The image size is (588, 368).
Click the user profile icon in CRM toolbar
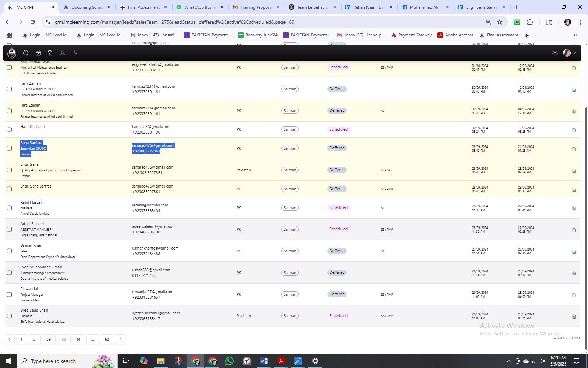click(x=62, y=53)
